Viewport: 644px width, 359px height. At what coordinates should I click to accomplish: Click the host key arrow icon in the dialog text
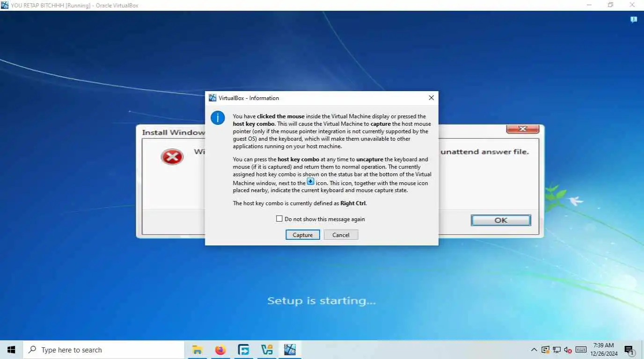[x=310, y=181]
